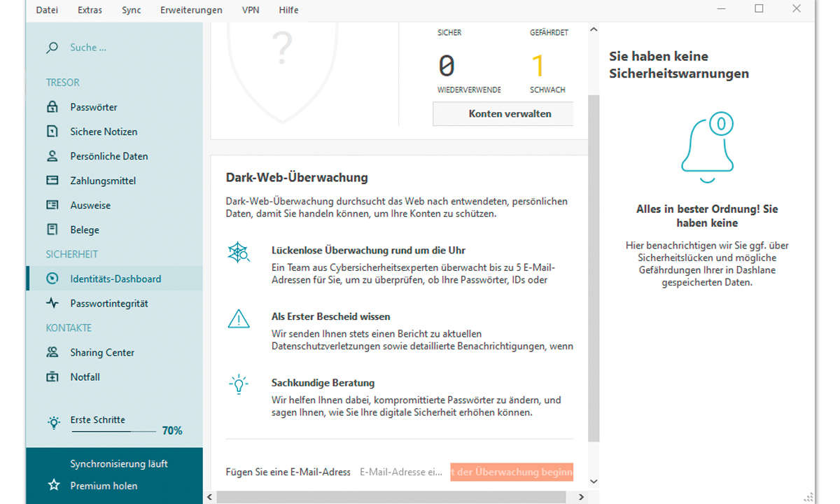The width and height of the screenshot is (840, 504).
Task: Click the Passwörter lock icon
Action: [x=52, y=107]
